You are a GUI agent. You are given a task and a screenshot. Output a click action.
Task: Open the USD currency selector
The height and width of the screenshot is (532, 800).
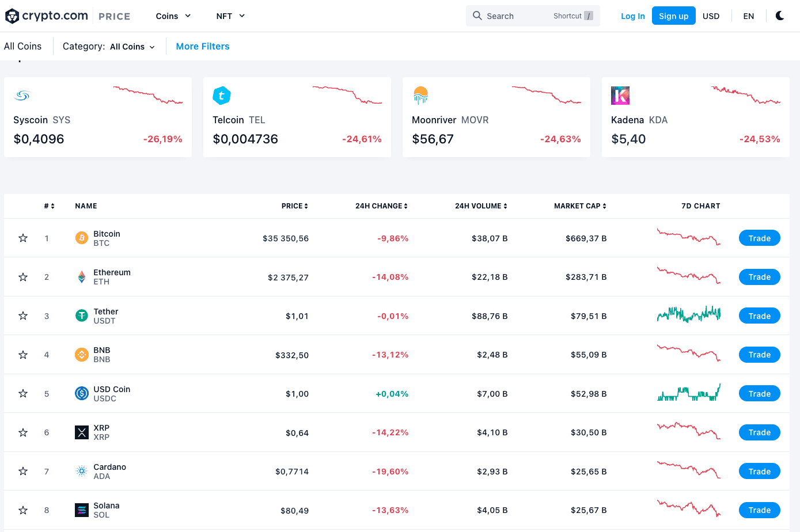point(711,16)
